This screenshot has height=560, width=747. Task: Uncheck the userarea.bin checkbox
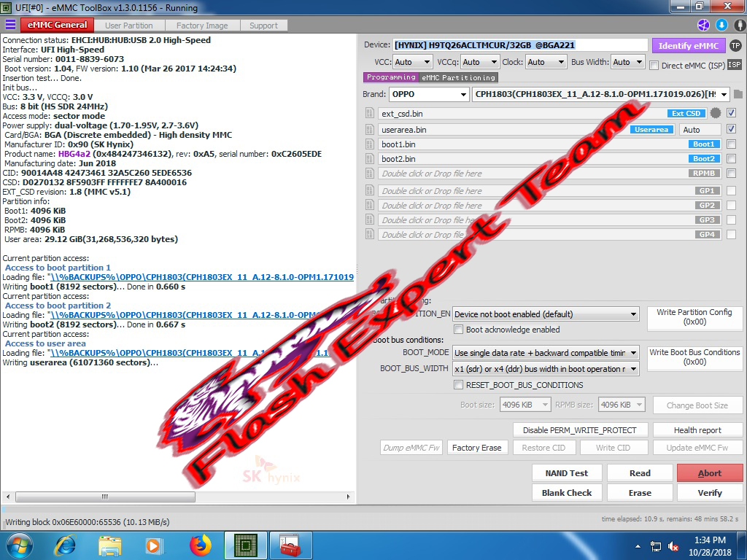pos(731,129)
